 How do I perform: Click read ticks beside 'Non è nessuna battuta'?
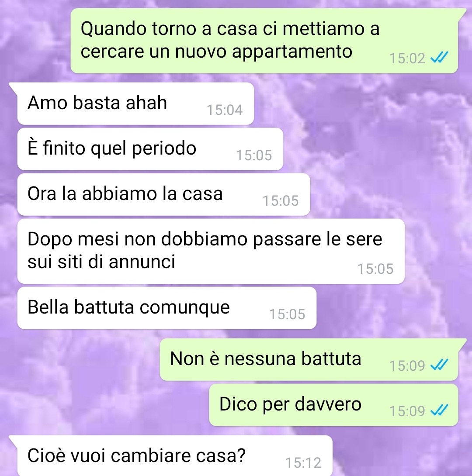pyautogui.click(x=440, y=365)
